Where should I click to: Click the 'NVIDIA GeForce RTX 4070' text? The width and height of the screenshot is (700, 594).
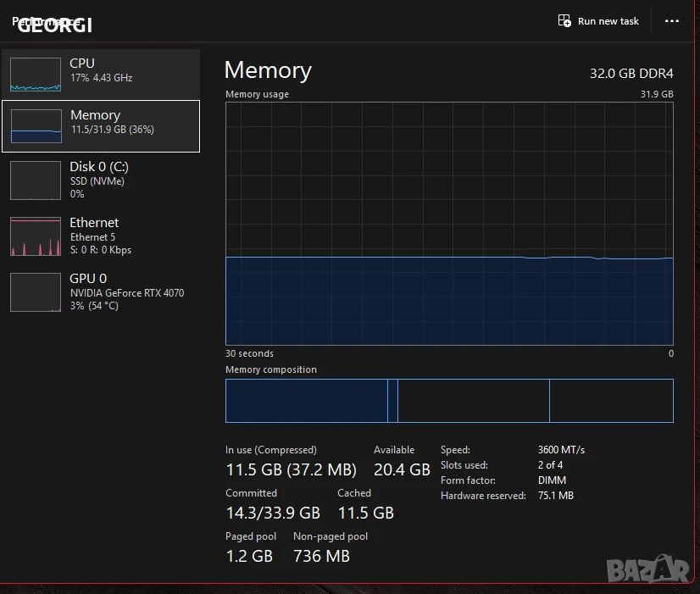coord(127,292)
